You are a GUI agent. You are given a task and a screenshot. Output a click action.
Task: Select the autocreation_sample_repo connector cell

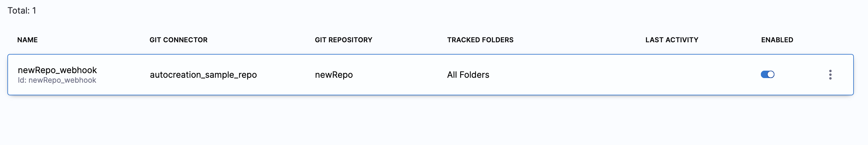203,75
